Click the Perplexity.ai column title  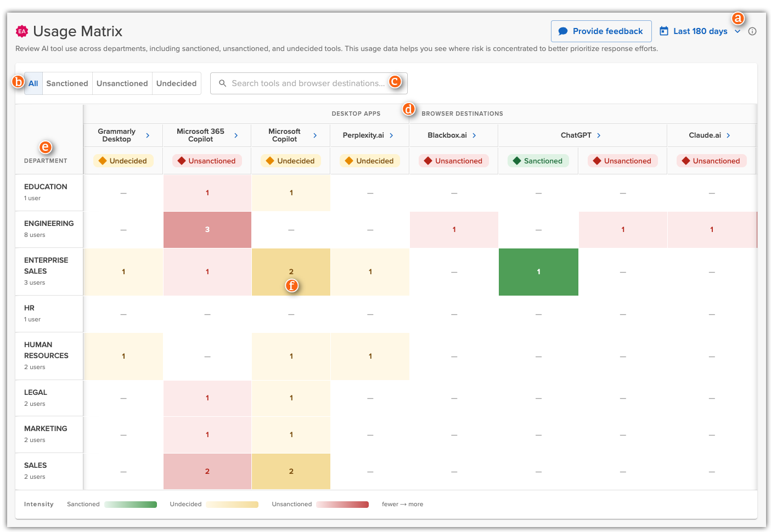click(x=363, y=135)
